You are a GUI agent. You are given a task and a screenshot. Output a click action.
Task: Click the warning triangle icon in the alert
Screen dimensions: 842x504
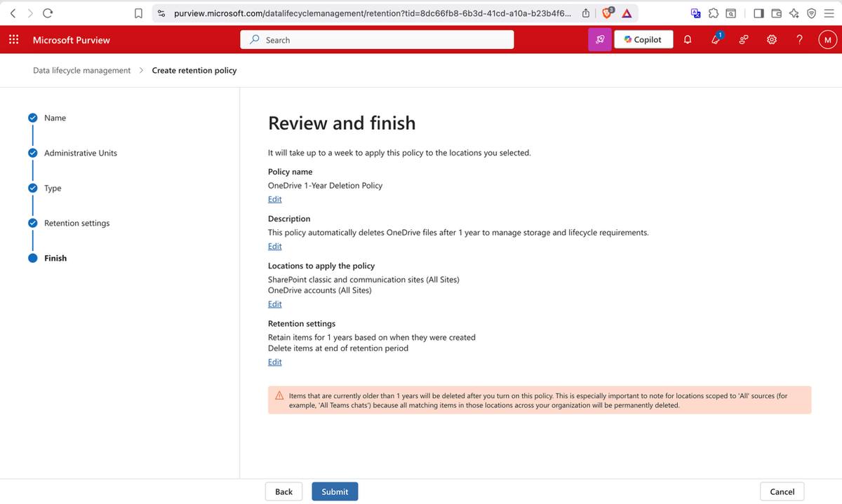click(x=279, y=395)
